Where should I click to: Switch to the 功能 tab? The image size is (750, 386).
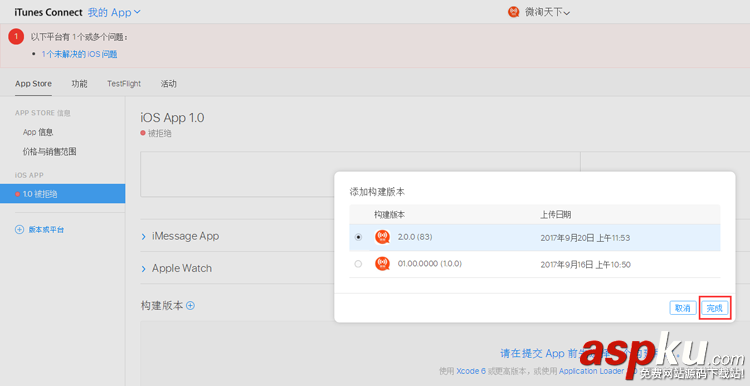pyautogui.click(x=79, y=84)
